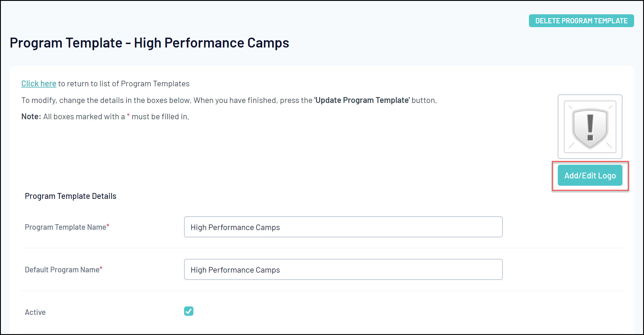Click the Program Template Name label
This screenshot has height=335, width=644.
click(x=65, y=227)
